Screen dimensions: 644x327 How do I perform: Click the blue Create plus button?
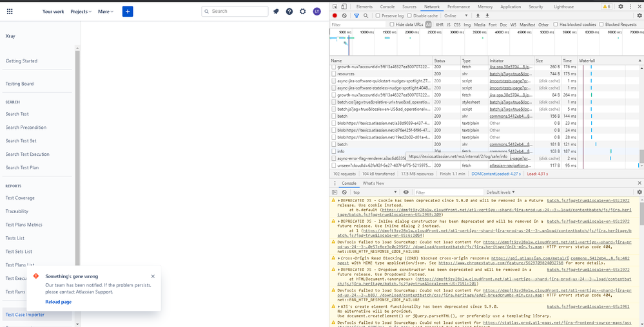(x=128, y=12)
